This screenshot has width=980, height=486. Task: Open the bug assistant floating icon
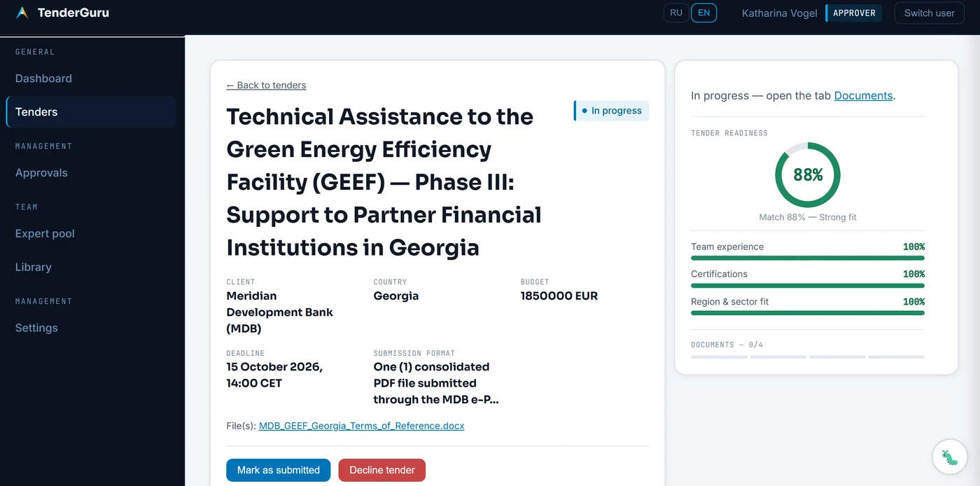pos(950,458)
